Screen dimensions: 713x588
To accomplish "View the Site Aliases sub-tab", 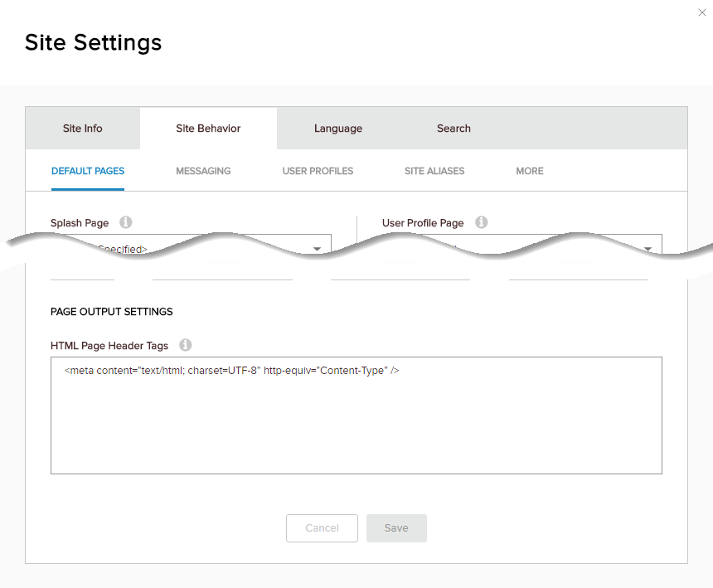I will (434, 171).
